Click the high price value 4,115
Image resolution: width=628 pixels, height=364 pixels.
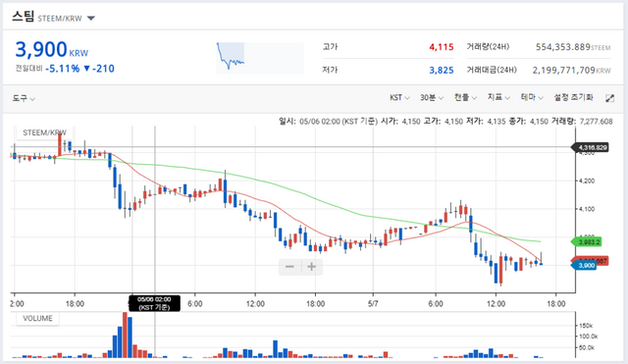coord(442,47)
